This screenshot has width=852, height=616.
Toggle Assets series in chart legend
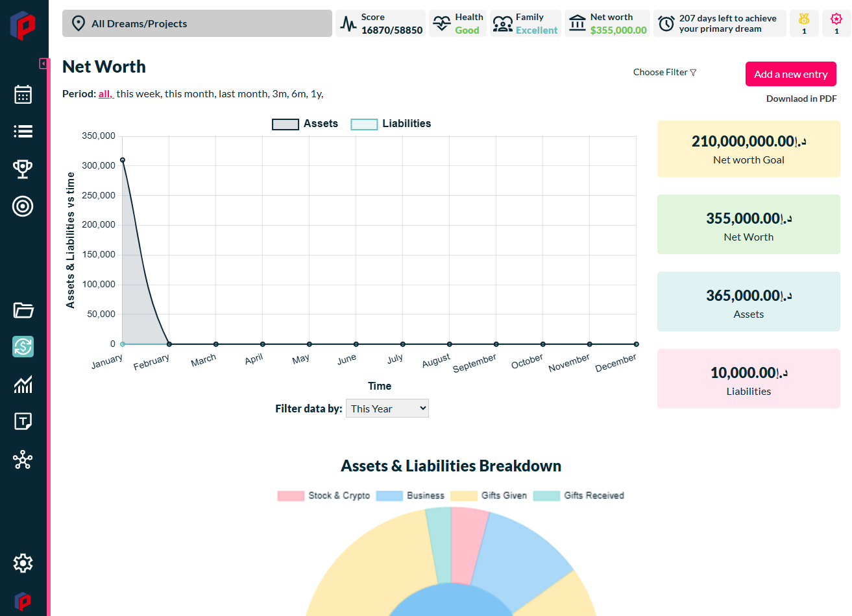(305, 124)
